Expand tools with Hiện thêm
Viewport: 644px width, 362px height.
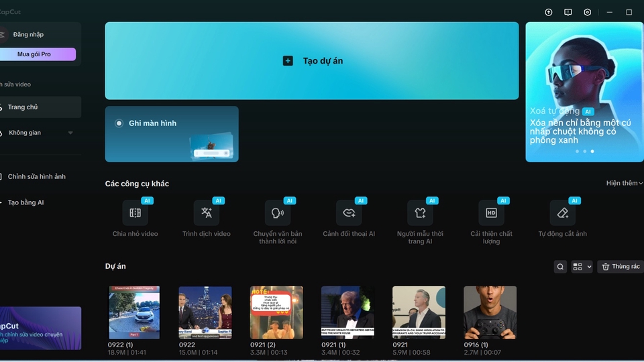point(624,183)
